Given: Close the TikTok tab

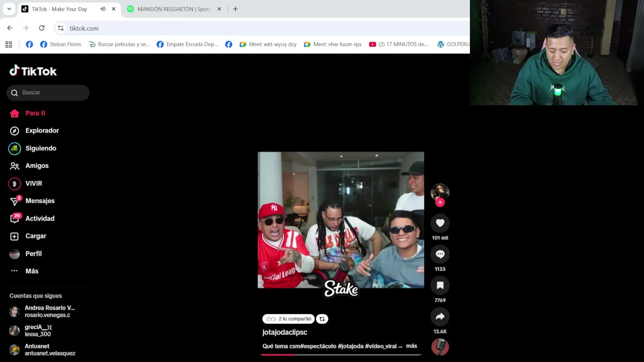Looking at the screenshot, I should point(114,9).
